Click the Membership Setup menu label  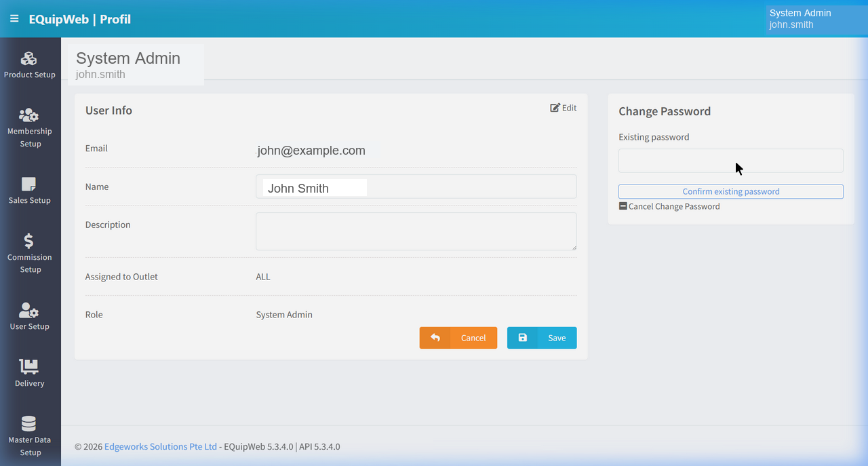point(30,137)
